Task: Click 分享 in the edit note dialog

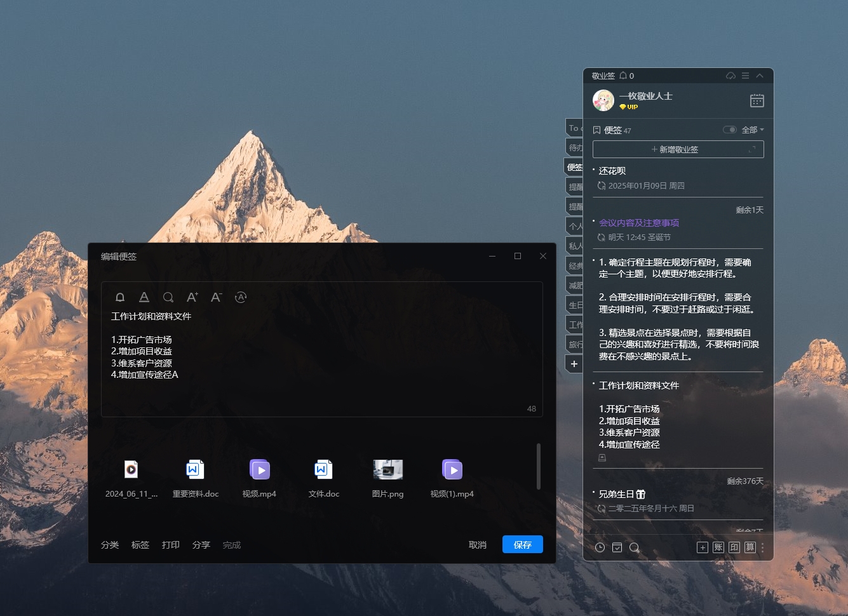Action: click(x=201, y=545)
